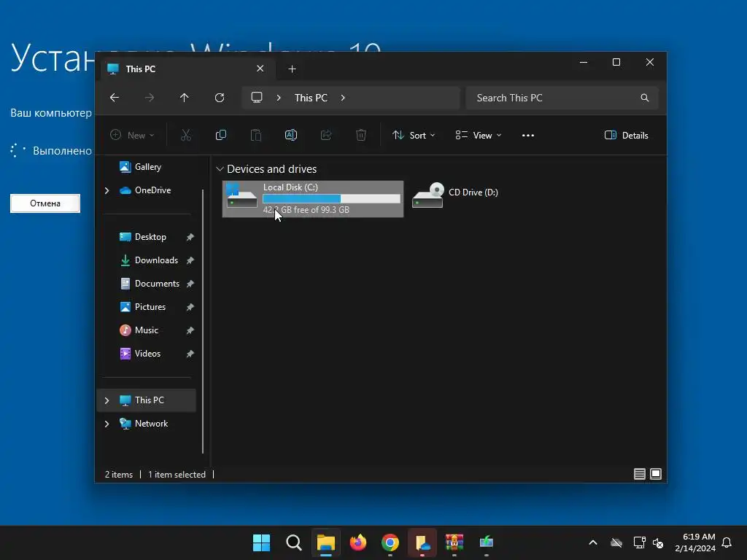
Task: Click the Delete trash icon
Action: [361, 135]
